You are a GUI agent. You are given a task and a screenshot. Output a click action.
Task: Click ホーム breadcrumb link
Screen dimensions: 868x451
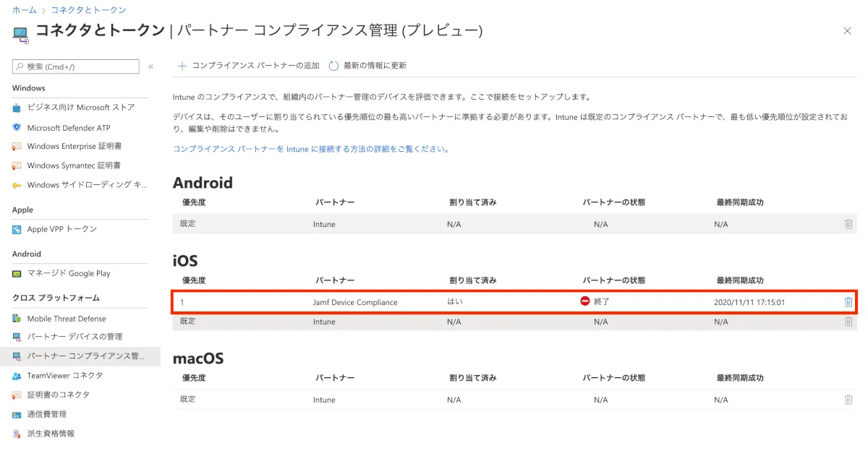24,10
